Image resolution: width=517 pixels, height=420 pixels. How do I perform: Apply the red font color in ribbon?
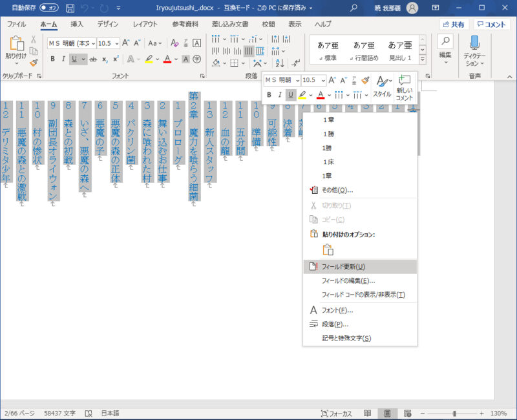tap(167, 59)
